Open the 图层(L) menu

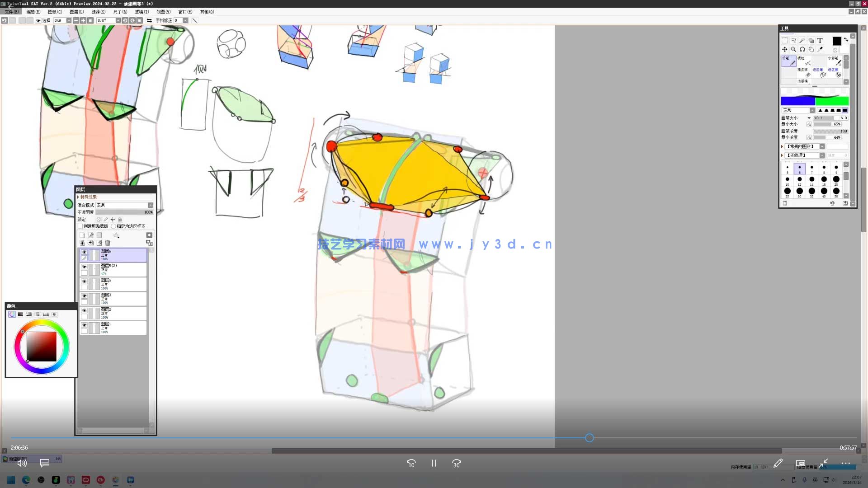pyautogui.click(x=76, y=12)
